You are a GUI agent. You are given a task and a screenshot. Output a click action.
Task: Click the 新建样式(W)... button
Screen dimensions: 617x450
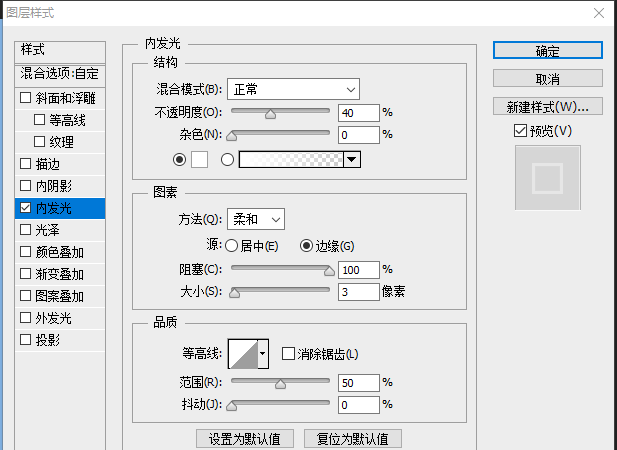547,107
